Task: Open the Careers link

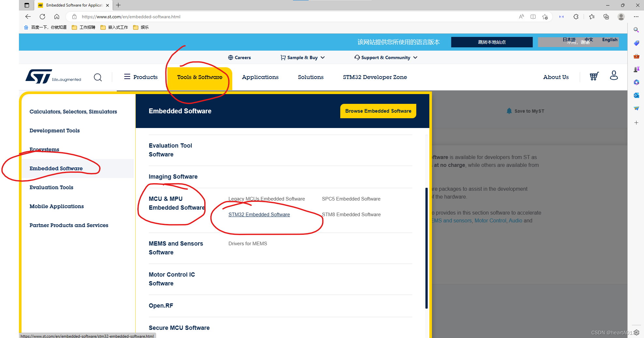Action: (239, 57)
